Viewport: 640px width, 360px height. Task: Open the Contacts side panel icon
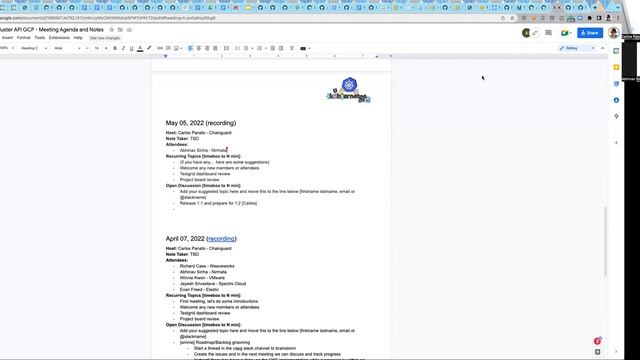616,100
